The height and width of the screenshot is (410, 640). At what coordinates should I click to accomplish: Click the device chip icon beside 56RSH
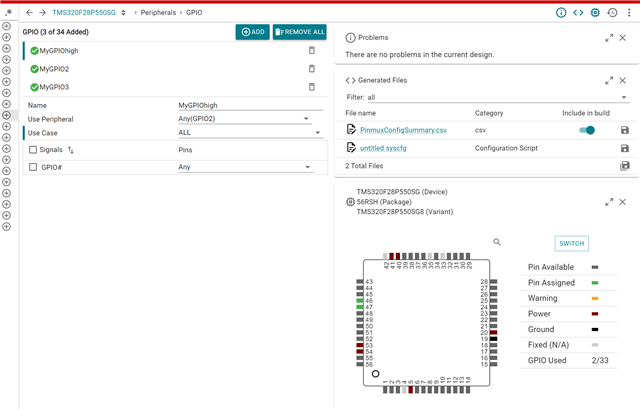pos(350,202)
